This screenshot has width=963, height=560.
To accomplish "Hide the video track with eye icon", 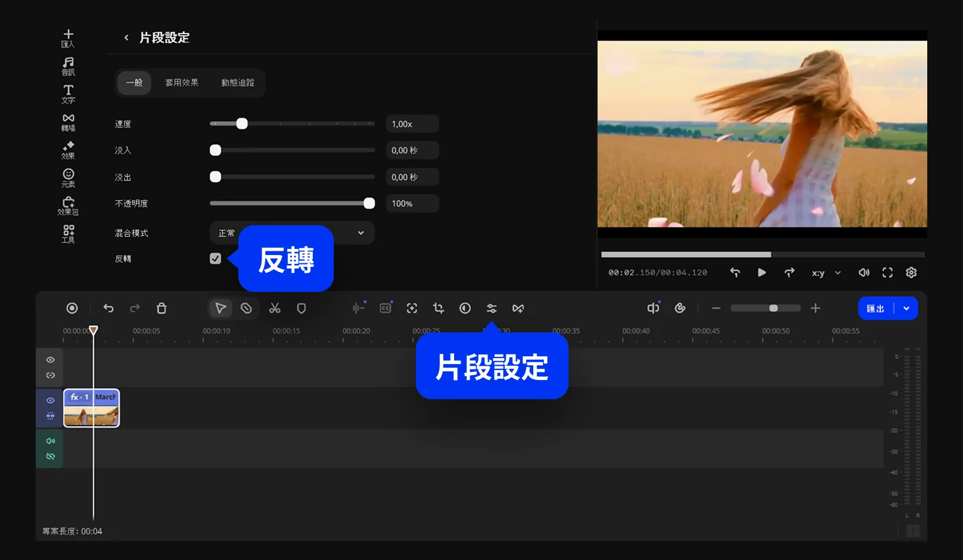I will click(x=51, y=400).
